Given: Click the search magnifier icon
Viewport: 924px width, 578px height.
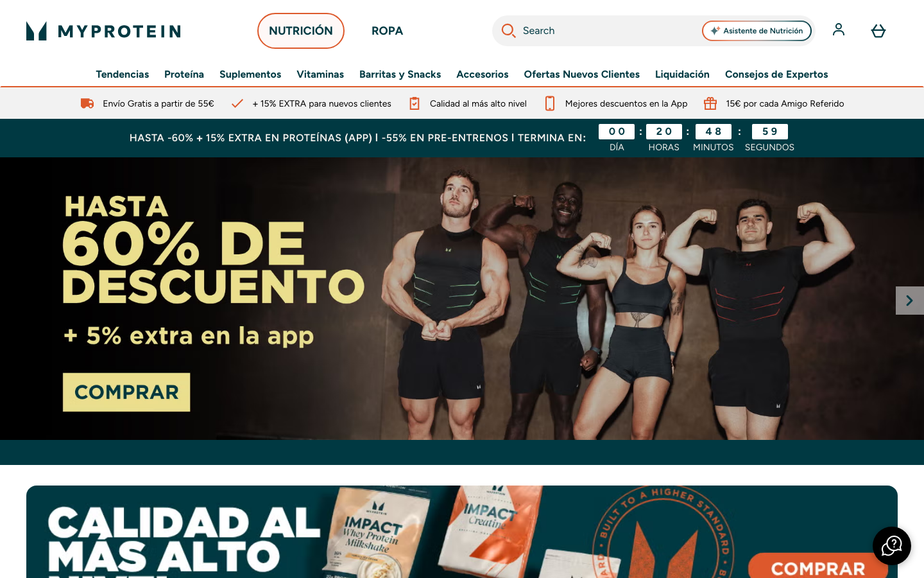Looking at the screenshot, I should (x=508, y=31).
